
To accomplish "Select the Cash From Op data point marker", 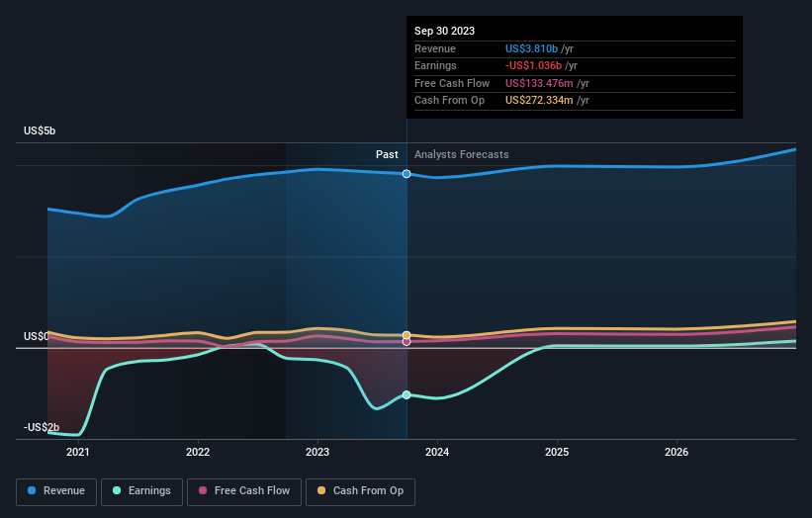I will pyautogui.click(x=406, y=335).
